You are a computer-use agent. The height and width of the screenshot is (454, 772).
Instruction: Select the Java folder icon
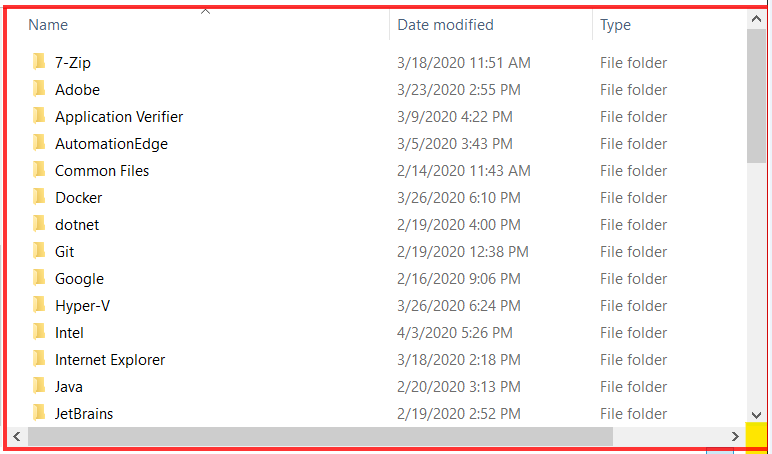pyautogui.click(x=39, y=386)
